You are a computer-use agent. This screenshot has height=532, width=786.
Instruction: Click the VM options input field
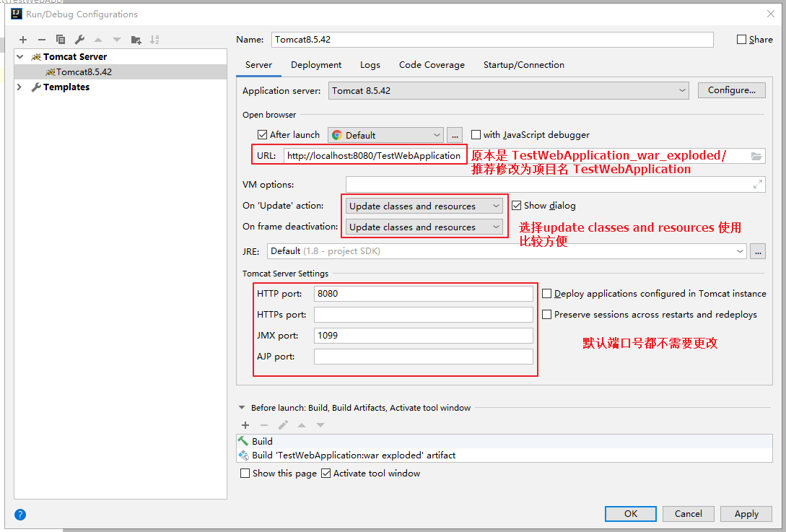tap(556, 185)
